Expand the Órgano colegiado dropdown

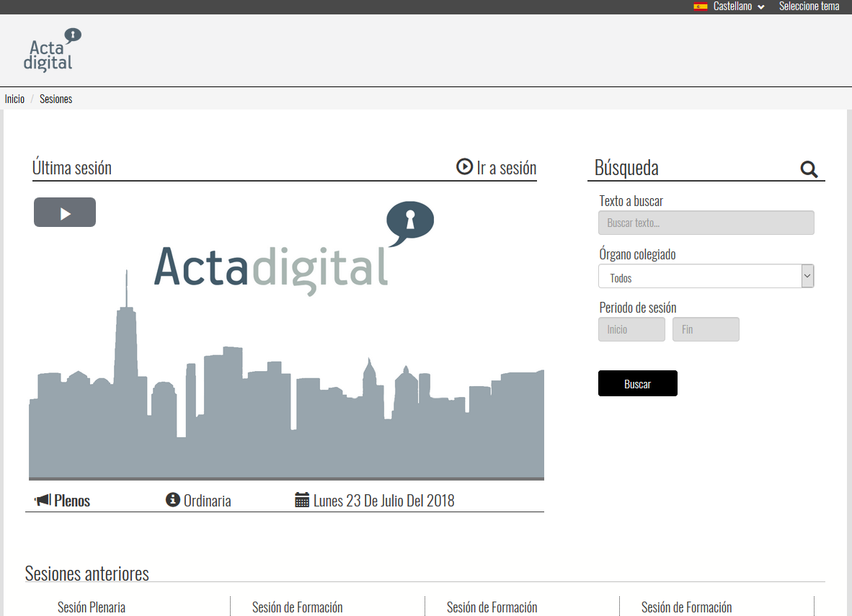(706, 277)
